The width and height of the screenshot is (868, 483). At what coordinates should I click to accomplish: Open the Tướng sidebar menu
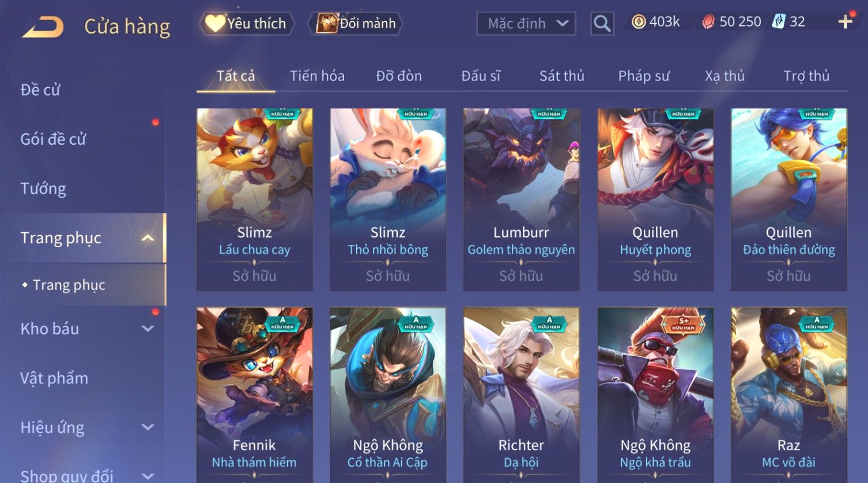[x=43, y=188]
